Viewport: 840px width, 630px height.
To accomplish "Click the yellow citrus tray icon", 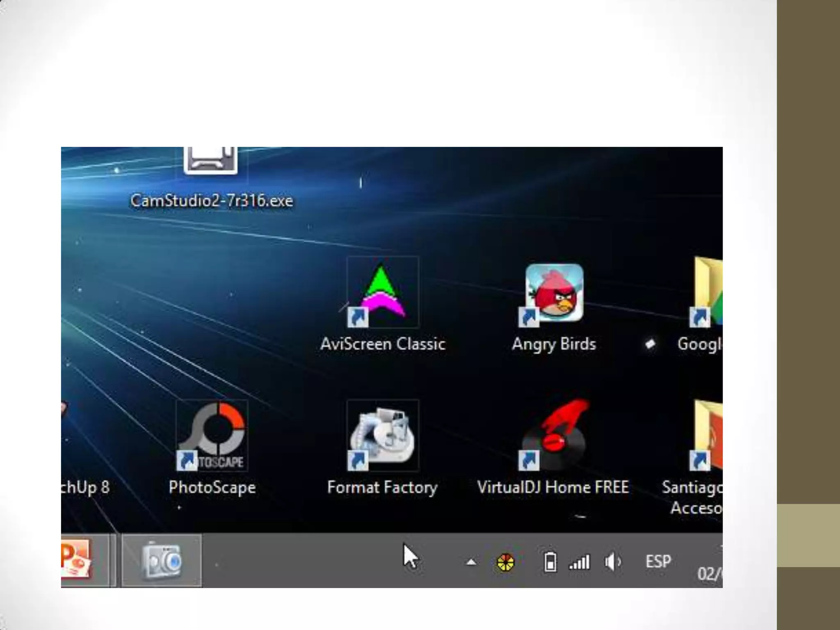I will 505,562.
